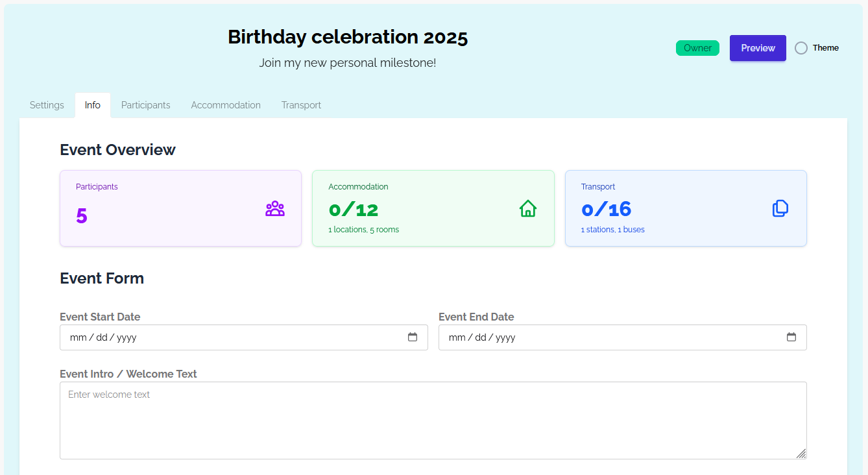Click the Preview button
Viewport: 868px width, 475px height.
click(757, 47)
